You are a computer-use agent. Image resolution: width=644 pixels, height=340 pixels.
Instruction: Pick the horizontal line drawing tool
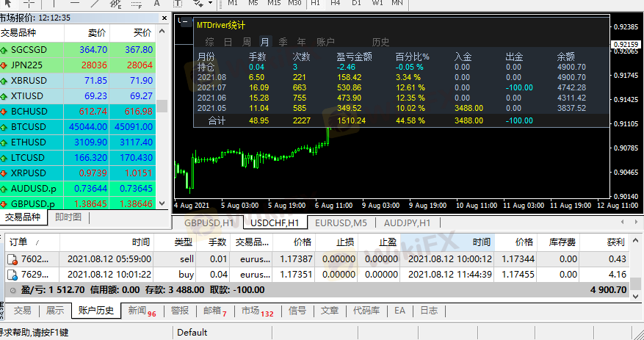[x=74, y=3]
